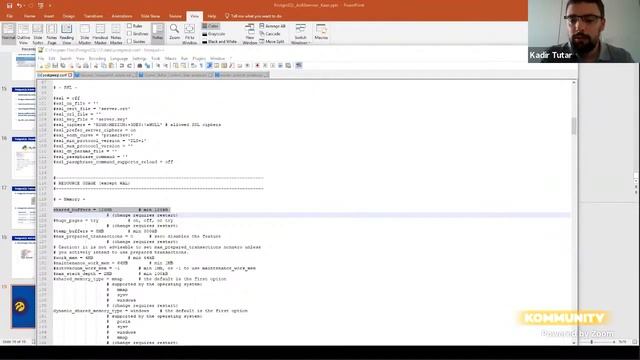Viewport: 640px width, 360px height.
Task: Enable the Gridlines checkbox
Action: (138, 33)
